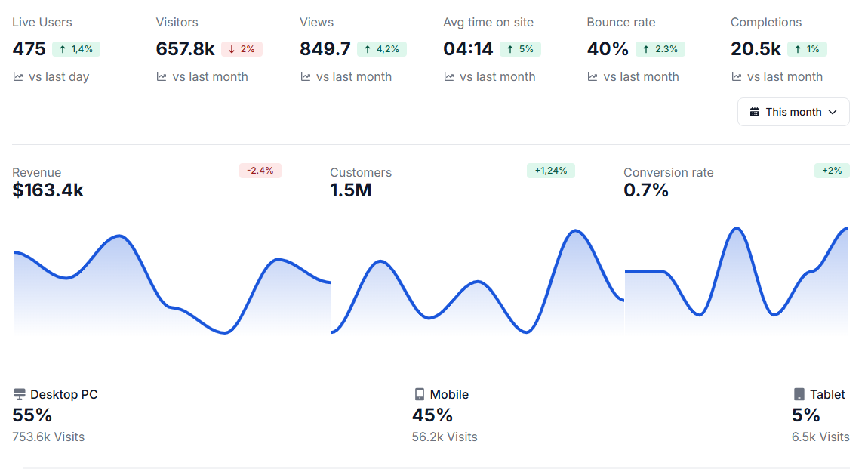Image resolution: width=868 pixels, height=472 pixels.
Task: Click the chart icon under Visitors metric
Action: click(x=161, y=76)
